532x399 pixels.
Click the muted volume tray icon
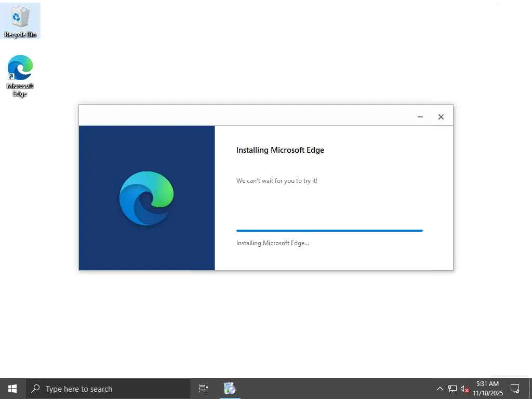coord(465,389)
